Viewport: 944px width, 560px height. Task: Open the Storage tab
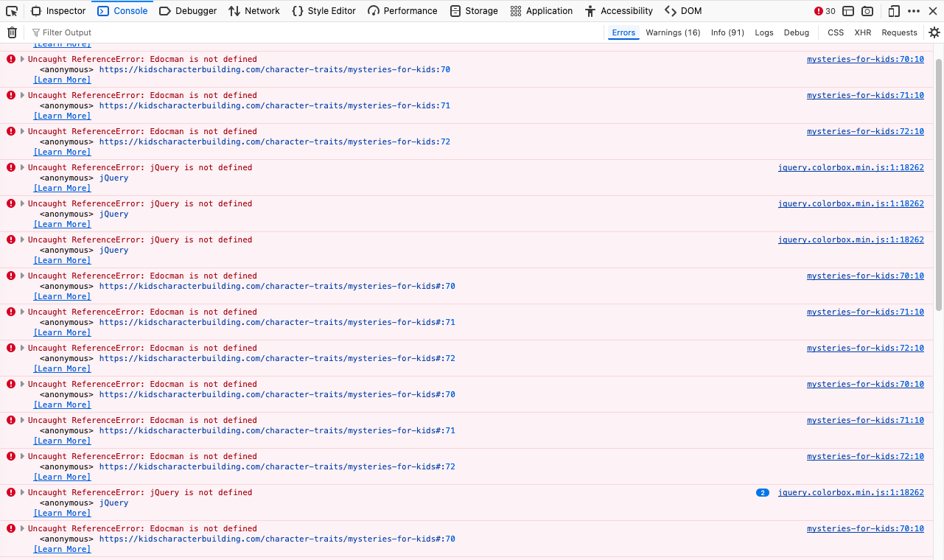[x=474, y=11]
